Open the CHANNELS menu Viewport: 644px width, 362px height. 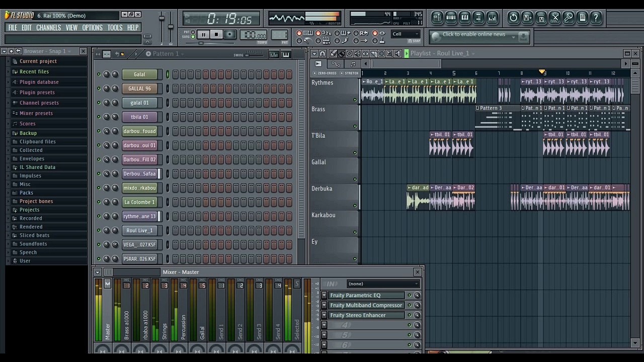[x=48, y=28]
